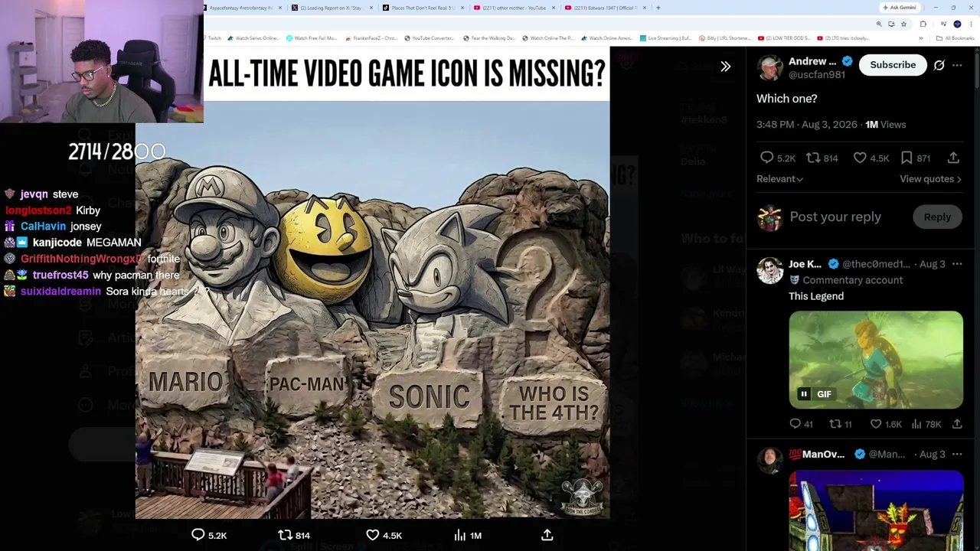
Task: Open View quotes for this post
Action: pos(930,179)
